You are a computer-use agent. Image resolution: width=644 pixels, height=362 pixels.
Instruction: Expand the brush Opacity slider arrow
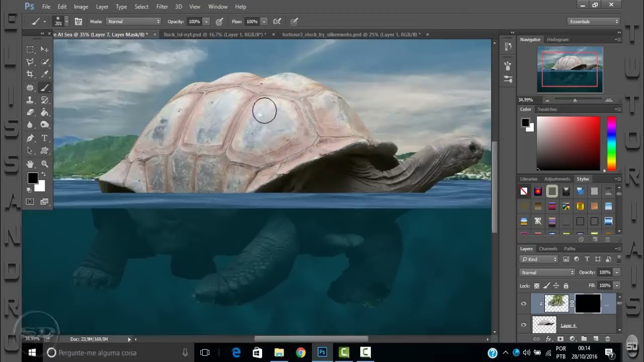[x=206, y=22]
